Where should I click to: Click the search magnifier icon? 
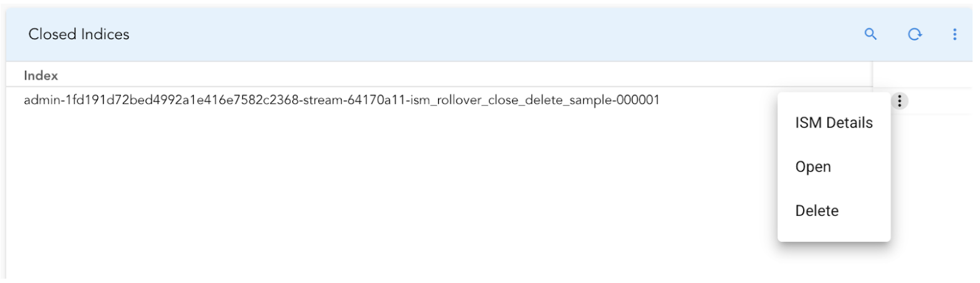pyautogui.click(x=870, y=34)
